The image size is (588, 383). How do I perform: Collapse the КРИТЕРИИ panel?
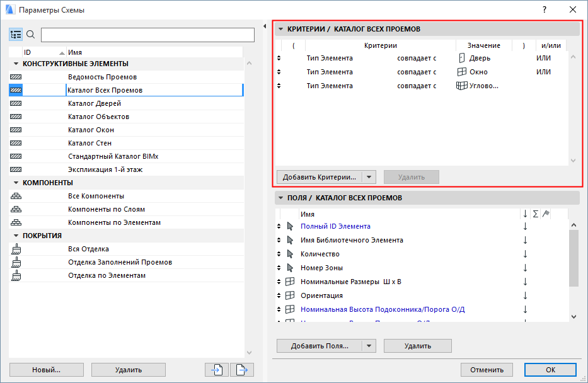280,29
